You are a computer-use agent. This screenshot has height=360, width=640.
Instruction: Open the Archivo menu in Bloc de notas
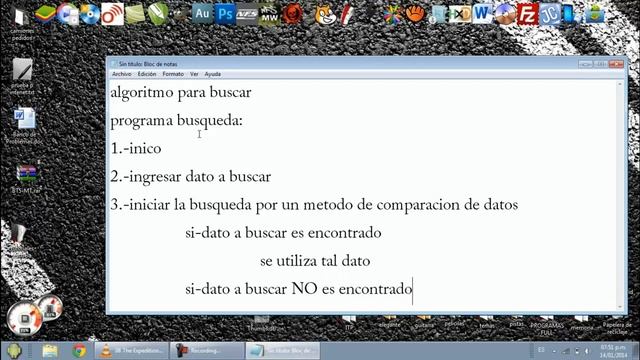click(x=122, y=74)
